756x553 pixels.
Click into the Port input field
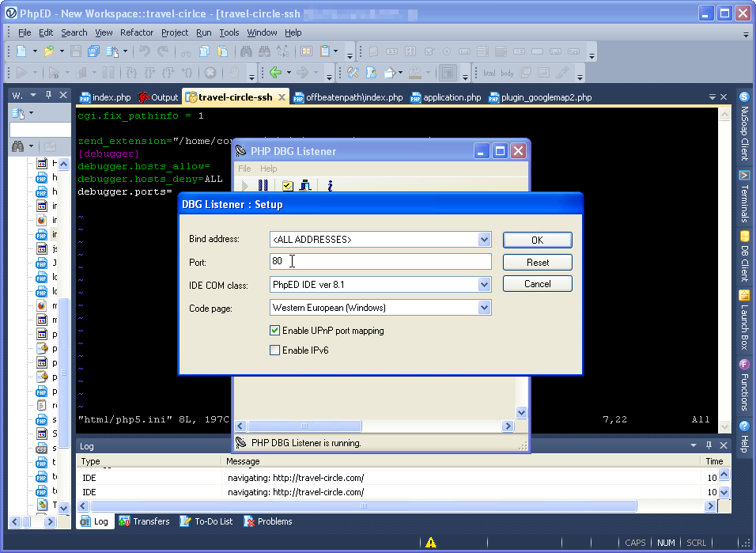tap(380, 261)
